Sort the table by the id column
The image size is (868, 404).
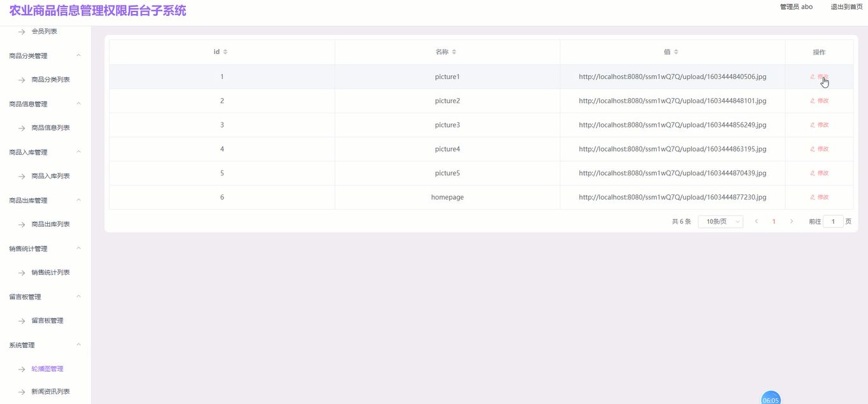point(225,52)
